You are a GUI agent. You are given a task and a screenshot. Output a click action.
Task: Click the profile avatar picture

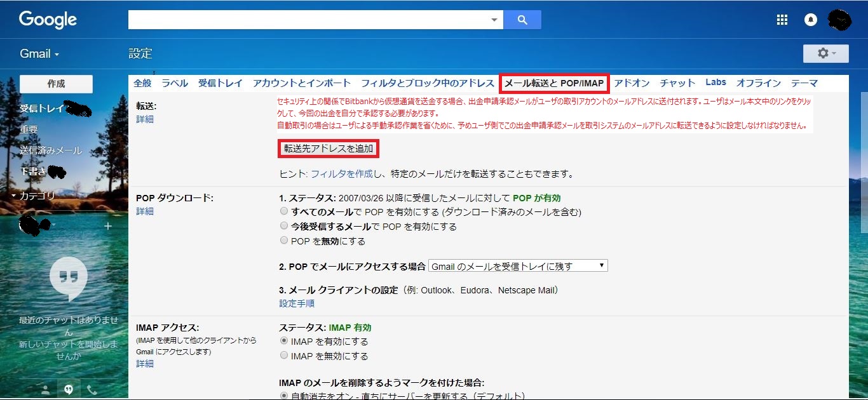coord(839,19)
